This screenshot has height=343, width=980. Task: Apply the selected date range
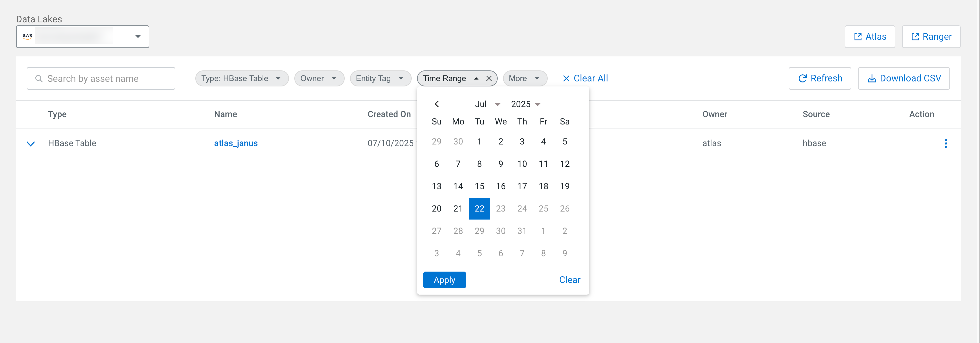(x=444, y=280)
